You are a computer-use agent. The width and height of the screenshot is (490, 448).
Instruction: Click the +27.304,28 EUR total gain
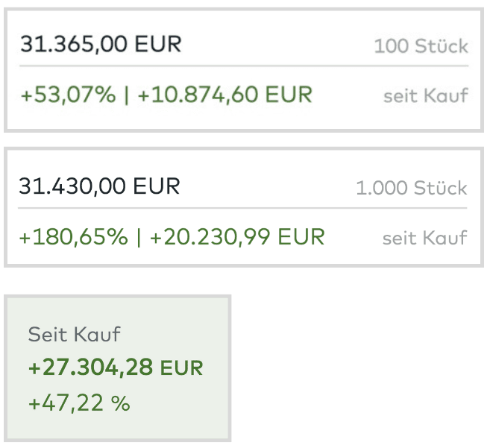90,367
